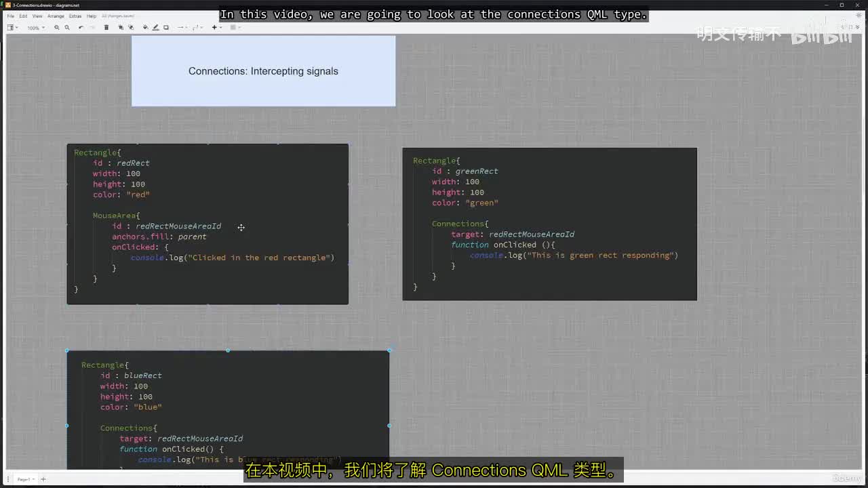Delete selection with the trash icon

[106, 27]
